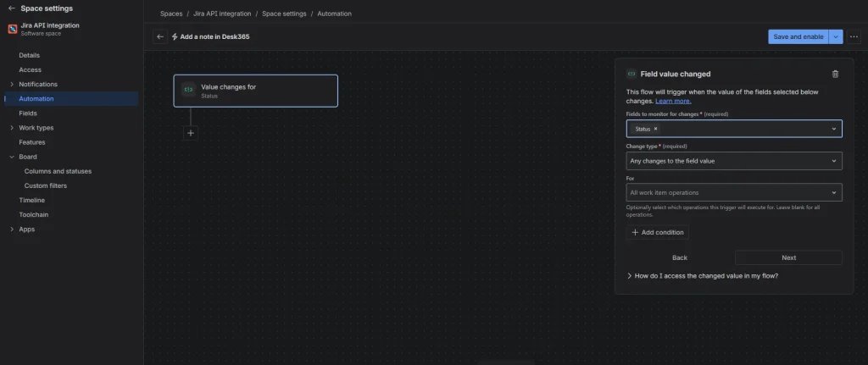Viewport: 868px width, 365px height.
Task: Click the Save and enable button
Action: 798,36
